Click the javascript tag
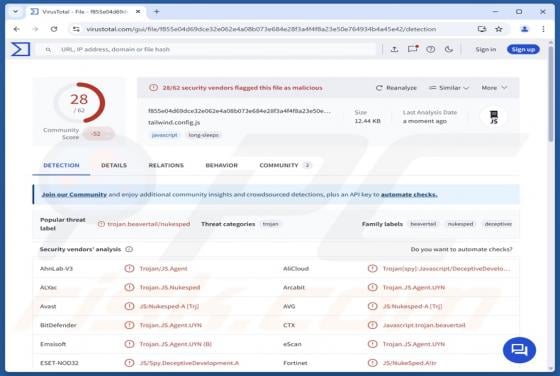The height and width of the screenshot is (376, 560). 164,135
